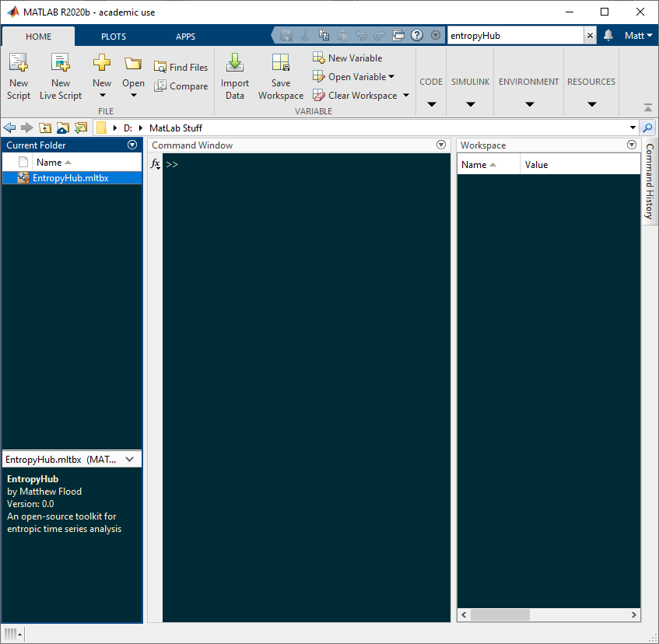Click the Copy icon in quick access toolbar
The height and width of the screenshot is (644, 659).
pos(324,35)
